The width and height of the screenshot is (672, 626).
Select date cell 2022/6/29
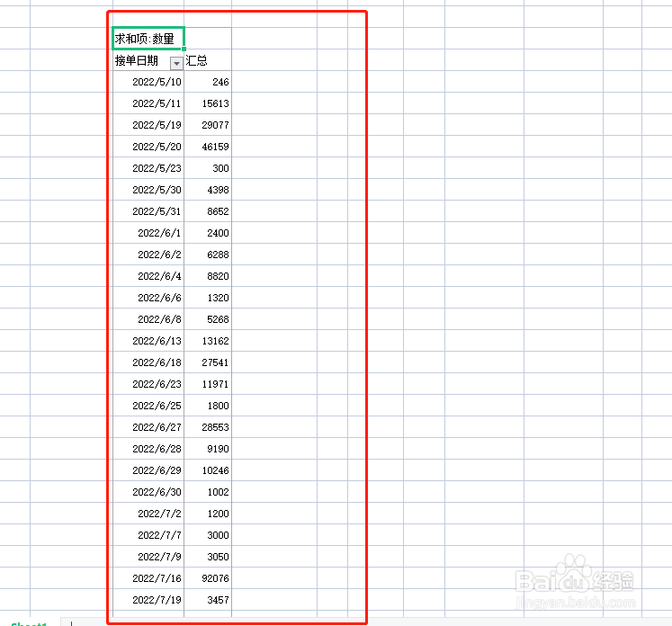point(148,470)
